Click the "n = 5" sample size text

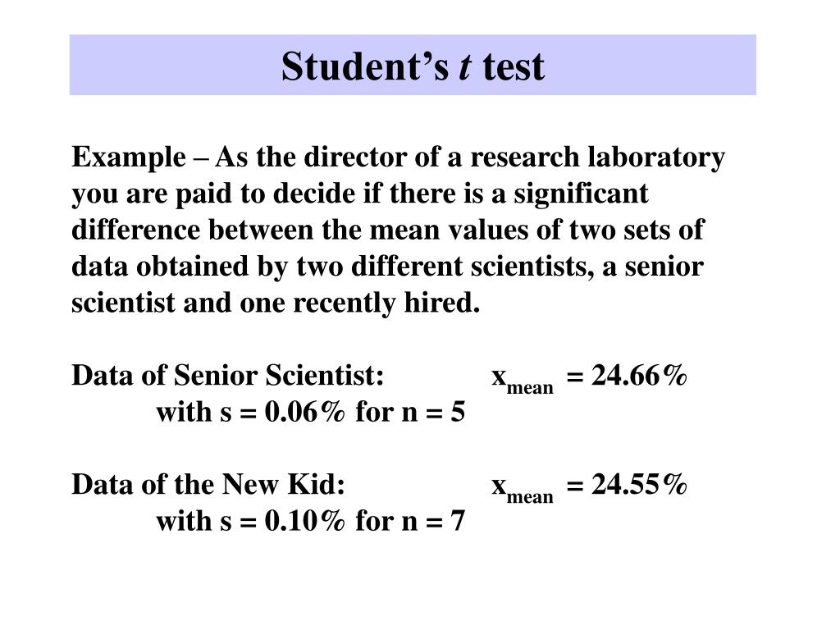[x=433, y=412]
